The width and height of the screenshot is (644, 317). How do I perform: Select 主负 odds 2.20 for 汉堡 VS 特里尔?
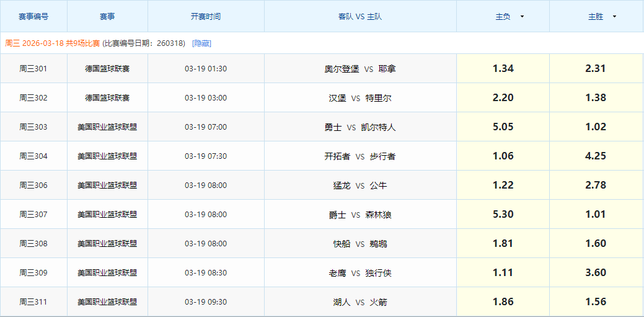pyautogui.click(x=503, y=98)
